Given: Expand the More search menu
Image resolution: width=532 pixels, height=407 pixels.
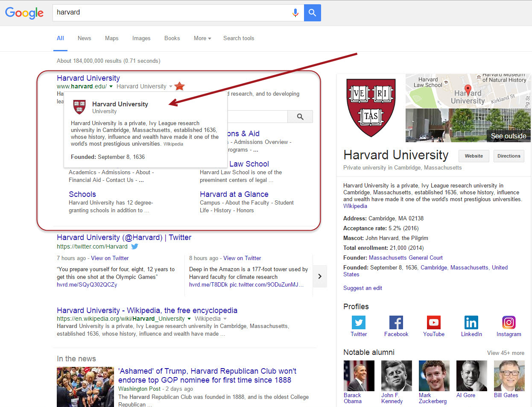Looking at the screenshot, I should [x=202, y=38].
